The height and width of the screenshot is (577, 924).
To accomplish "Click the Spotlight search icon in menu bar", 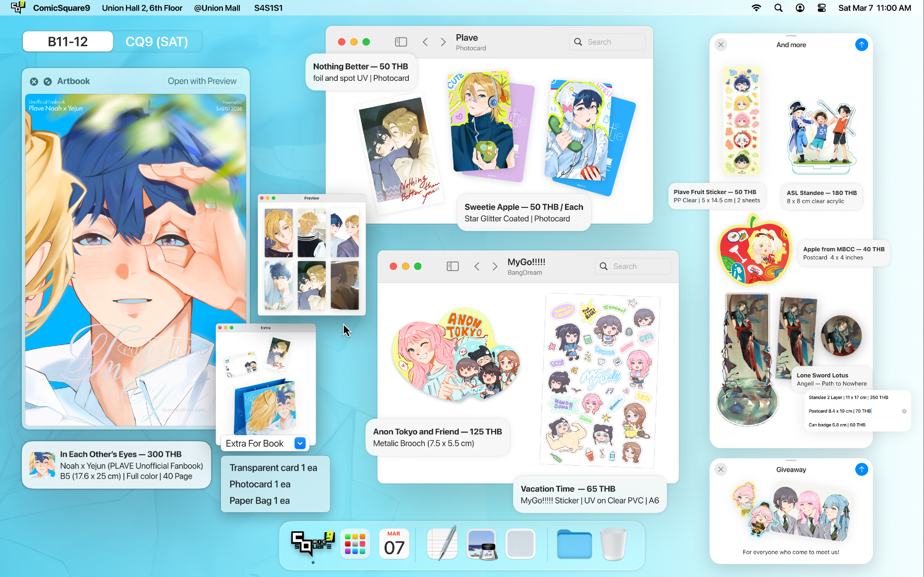I will click(x=778, y=8).
